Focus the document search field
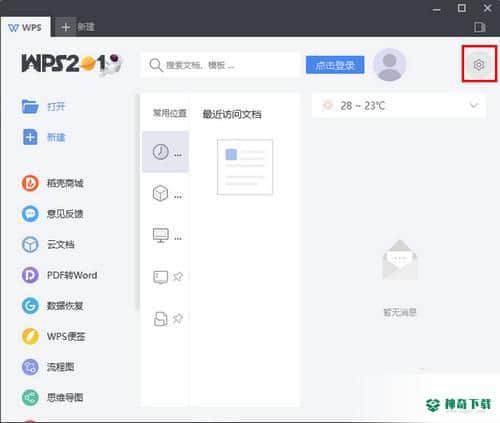The height and width of the screenshot is (423, 500). [220, 65]
